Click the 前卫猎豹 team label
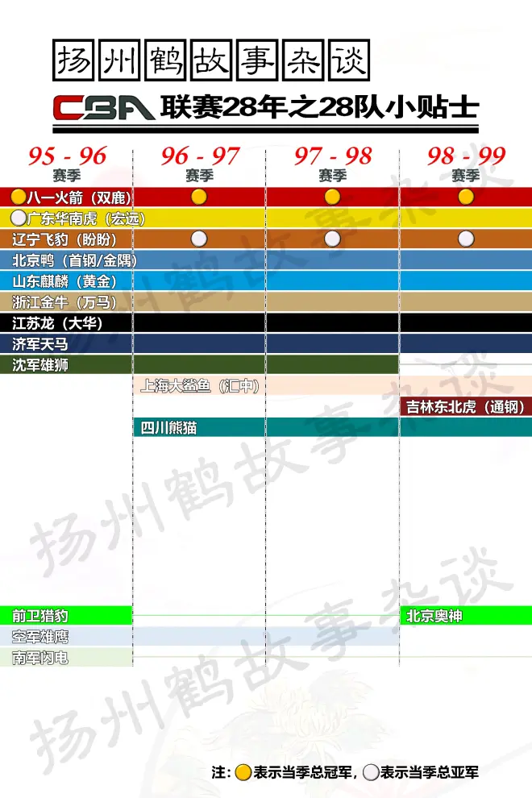 tap(40, 616)
